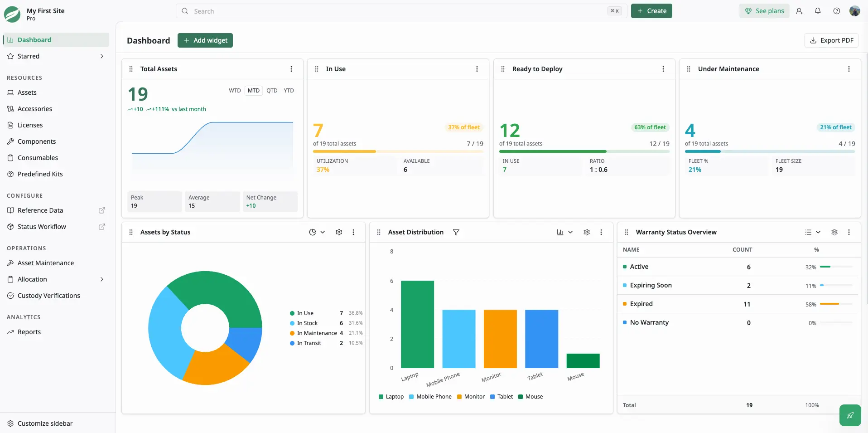868x433 pixels.
Task: Open the help question mark icon
Action: (x=837, y=11)
